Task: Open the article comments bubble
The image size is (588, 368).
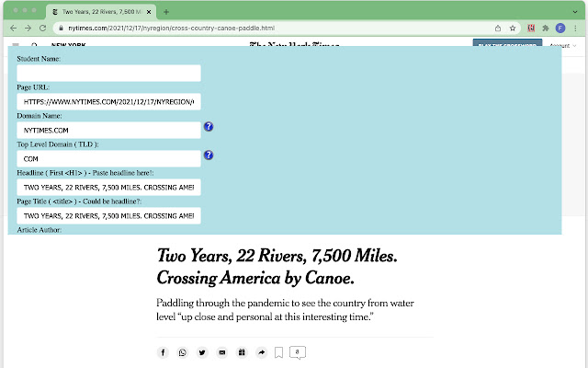Action: click(298, 352)
